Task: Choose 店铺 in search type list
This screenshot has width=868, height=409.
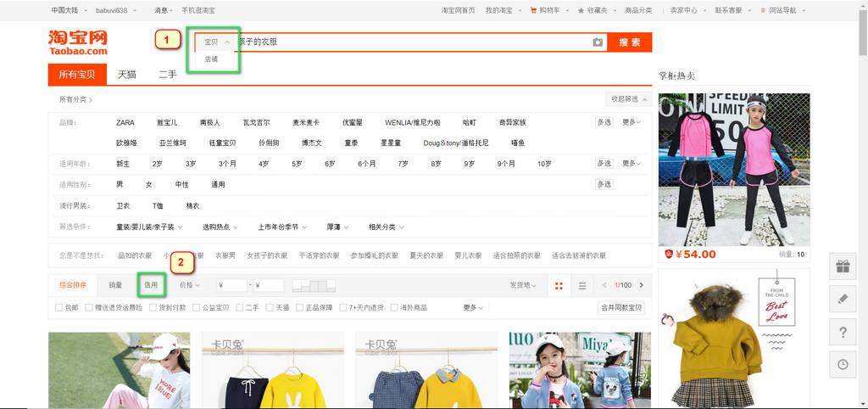Action: pyautogui.click(x=211, y=59)
